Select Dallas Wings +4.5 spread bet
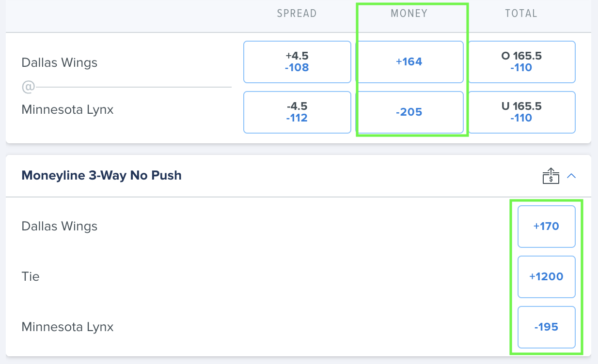 [297, 61]
